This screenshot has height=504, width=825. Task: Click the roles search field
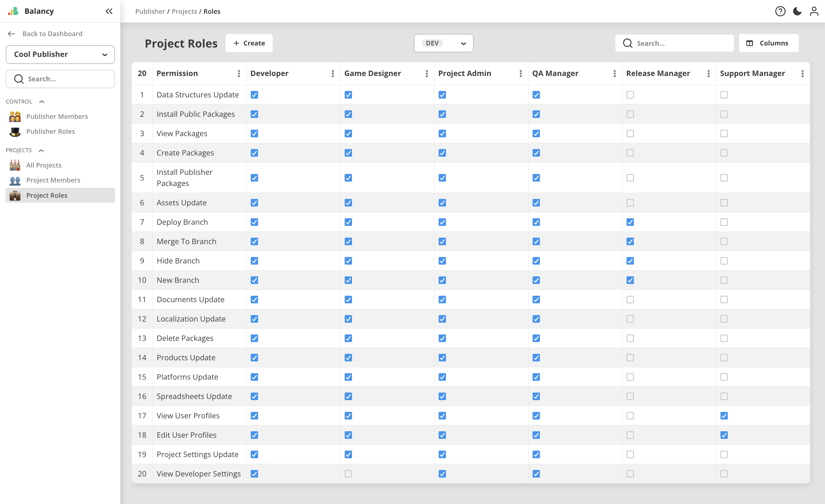[674, 43]
